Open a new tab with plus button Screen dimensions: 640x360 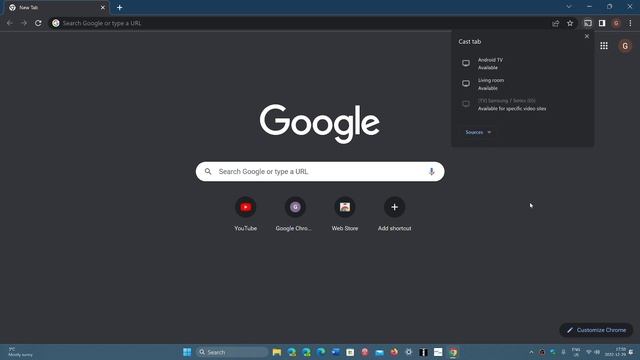click(120, 7)
